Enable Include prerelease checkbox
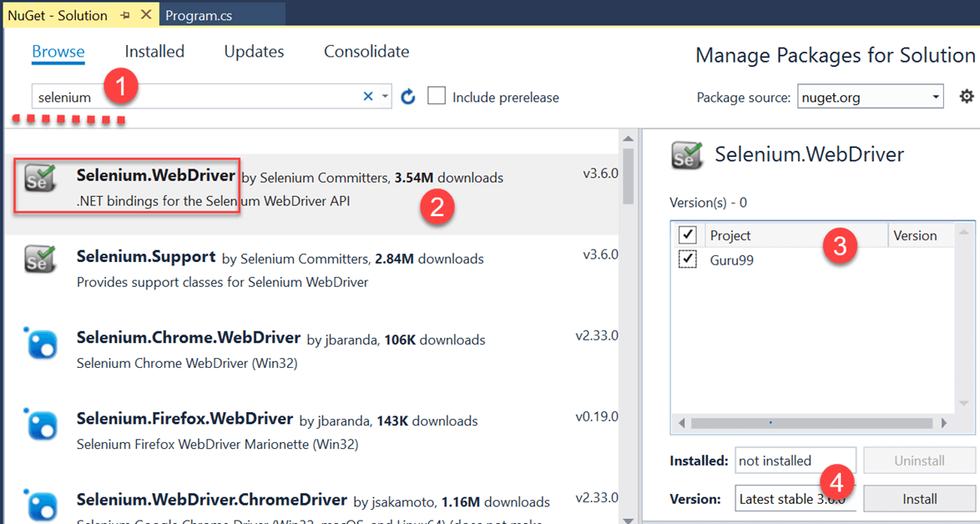 pyautogui.click(x=437, y=96)
